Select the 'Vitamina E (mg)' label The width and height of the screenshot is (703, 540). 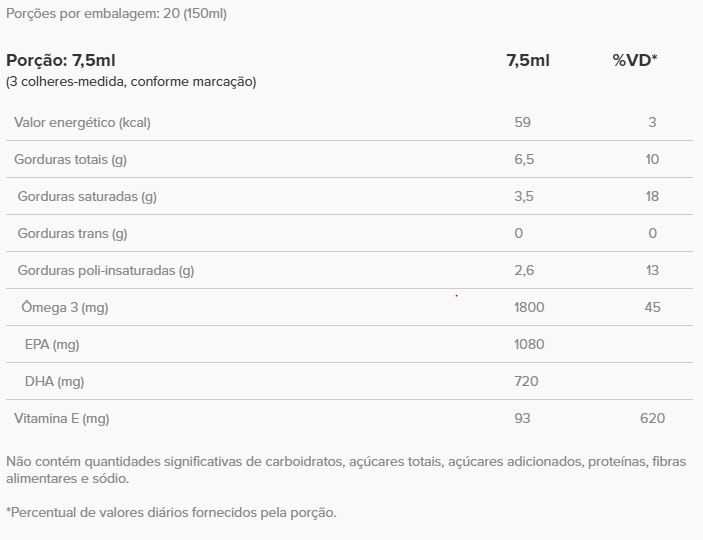tap(60, 418)
